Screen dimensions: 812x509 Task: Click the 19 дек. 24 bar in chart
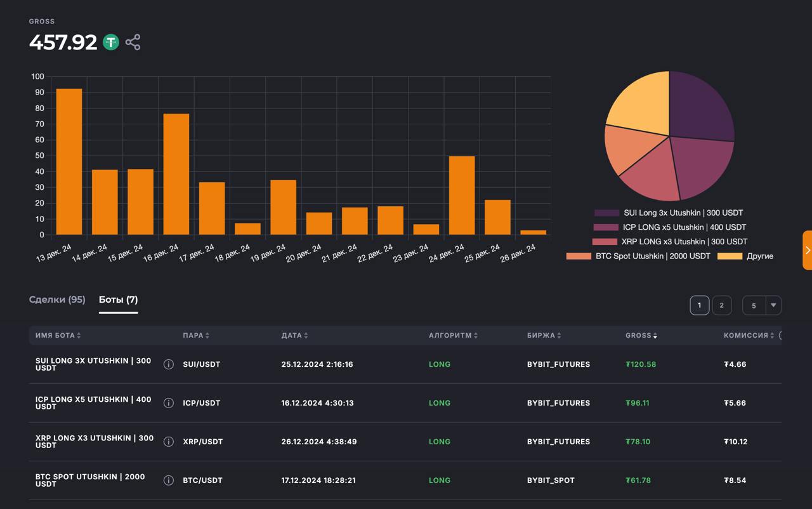(x=284, y=208)
